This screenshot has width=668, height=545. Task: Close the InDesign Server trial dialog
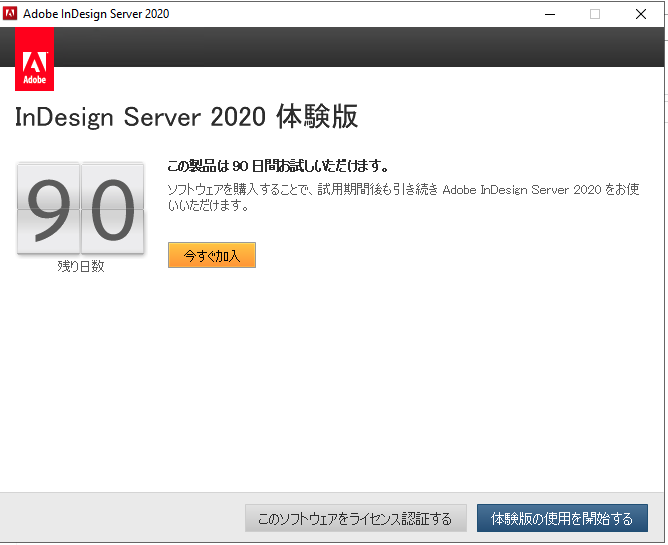(640, 14)
